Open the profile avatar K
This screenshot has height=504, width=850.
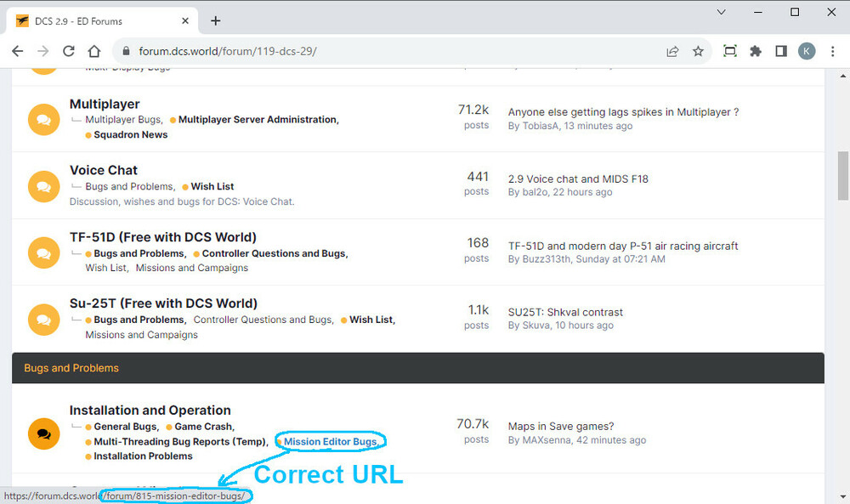coord(807,51)
